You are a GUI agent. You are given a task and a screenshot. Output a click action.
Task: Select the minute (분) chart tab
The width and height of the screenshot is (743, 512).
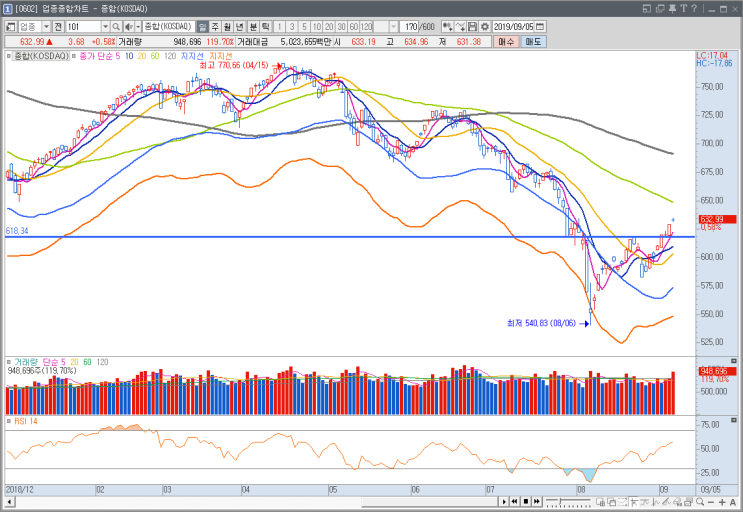coord(254,27)
